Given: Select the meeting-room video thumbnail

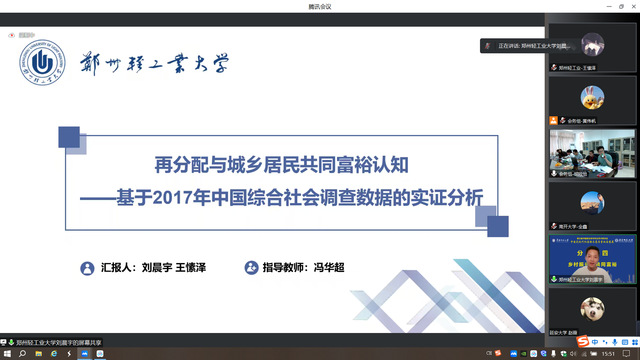Looking at the screenshot, I should point(592,153).
